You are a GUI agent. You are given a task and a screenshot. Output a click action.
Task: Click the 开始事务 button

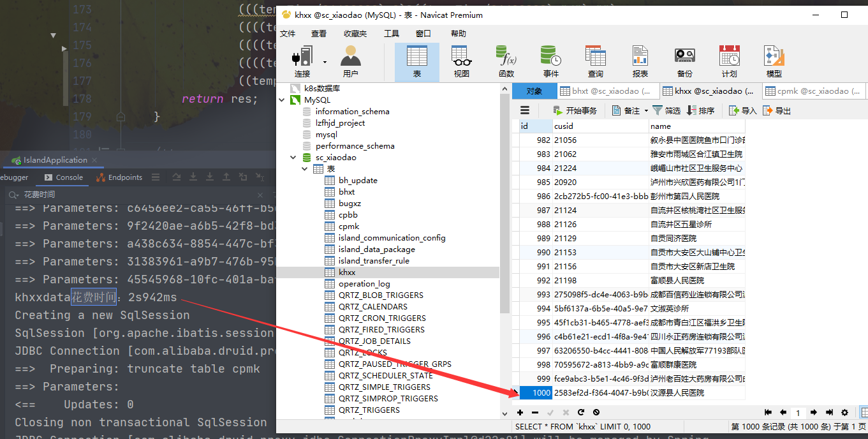tap(575, 110)
